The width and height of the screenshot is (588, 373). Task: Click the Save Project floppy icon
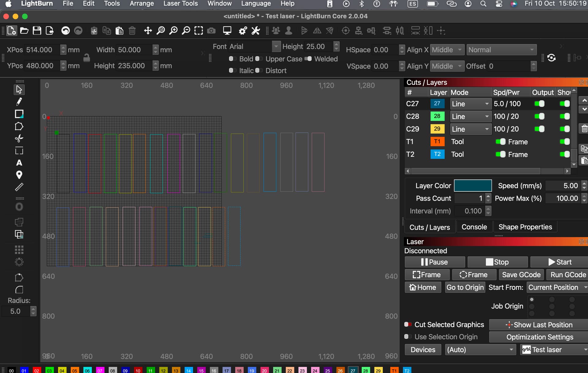37,31
